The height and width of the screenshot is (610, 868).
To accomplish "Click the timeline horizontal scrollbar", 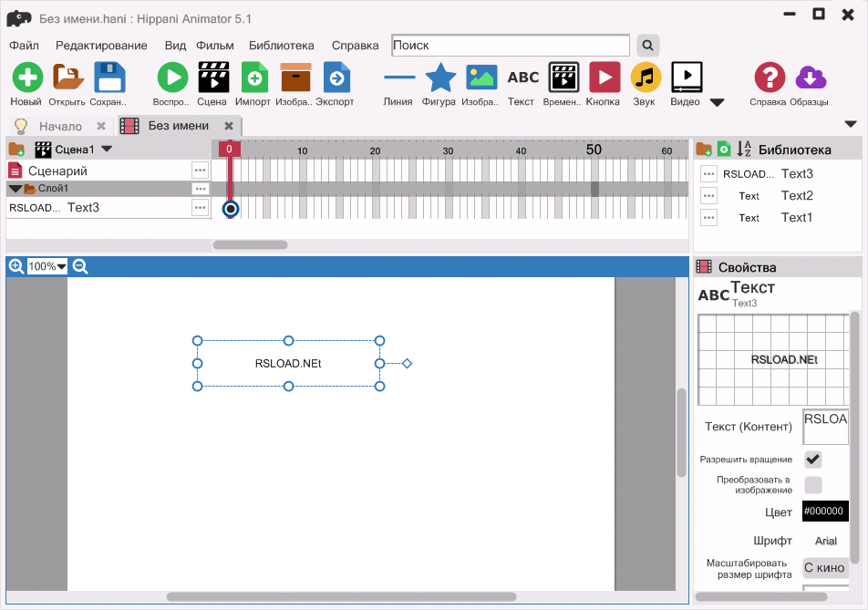I will click(x=250, y=244).
